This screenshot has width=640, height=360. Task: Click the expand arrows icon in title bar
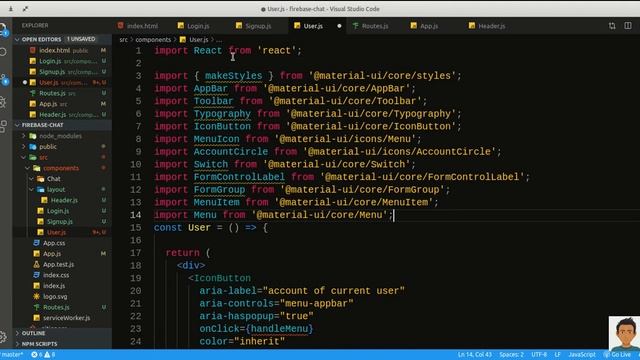click(25, 9)
